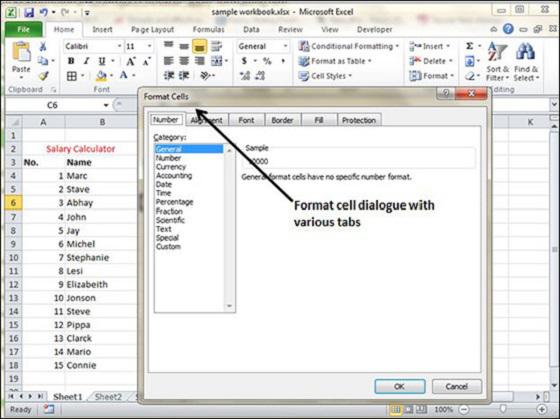Expand Conditional Formatting menu
This screenshot has width=560, height=419.
[x=349, y=46]
